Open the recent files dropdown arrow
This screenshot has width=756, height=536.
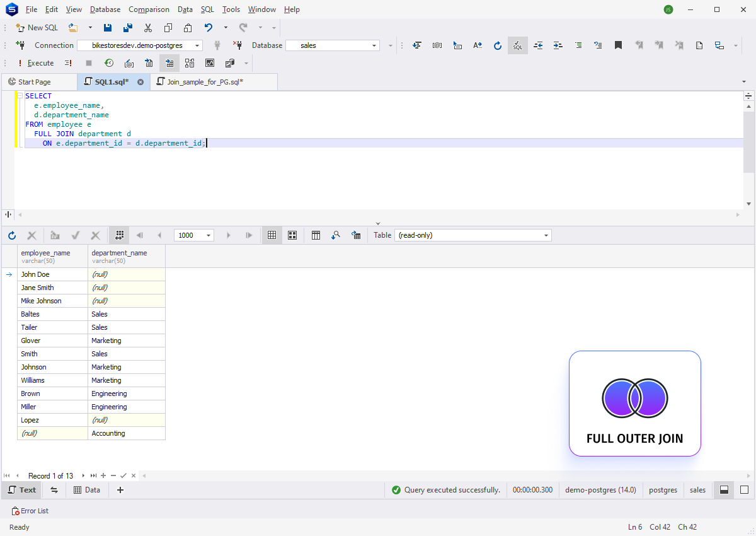point(90,28)
